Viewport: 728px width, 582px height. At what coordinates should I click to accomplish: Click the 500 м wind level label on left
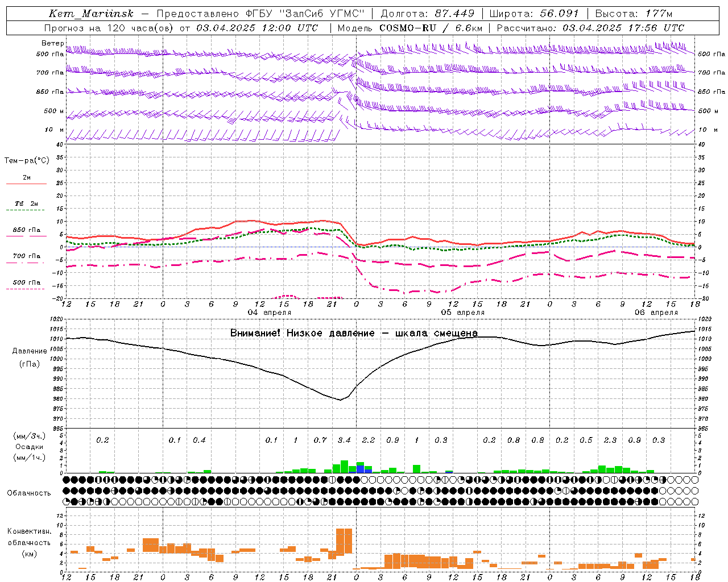pos(53,111)
